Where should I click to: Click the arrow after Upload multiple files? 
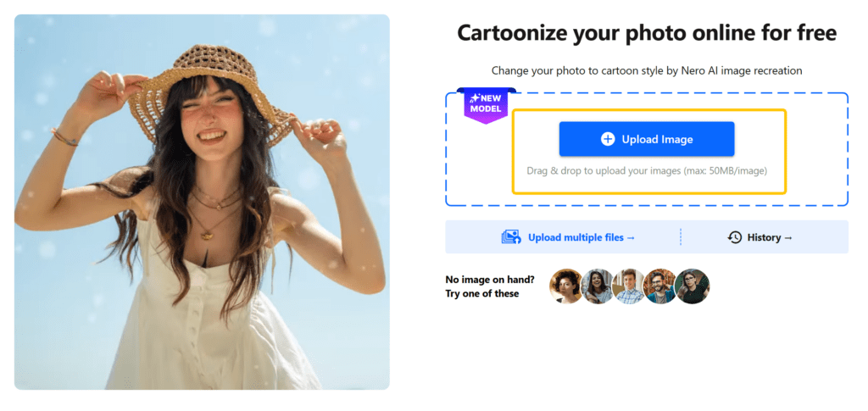631,237
